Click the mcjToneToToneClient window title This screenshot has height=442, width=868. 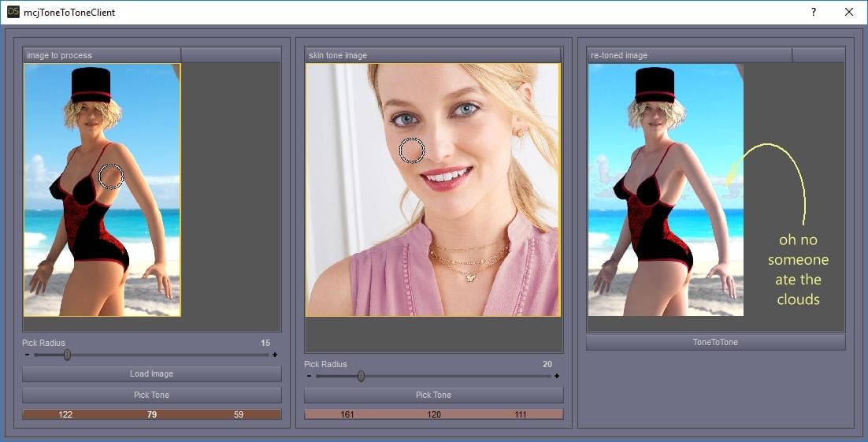(69, 12)
